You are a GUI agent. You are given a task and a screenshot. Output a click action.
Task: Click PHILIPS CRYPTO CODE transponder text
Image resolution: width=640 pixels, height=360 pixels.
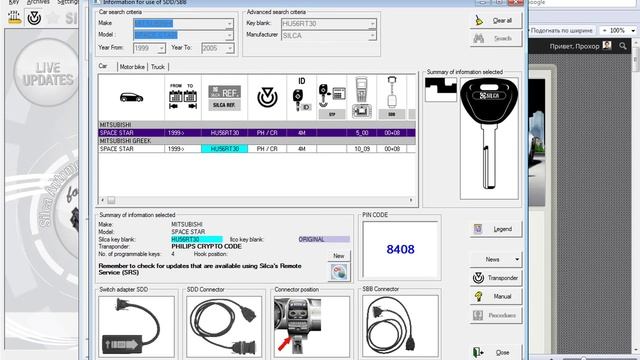coord(206,247)
